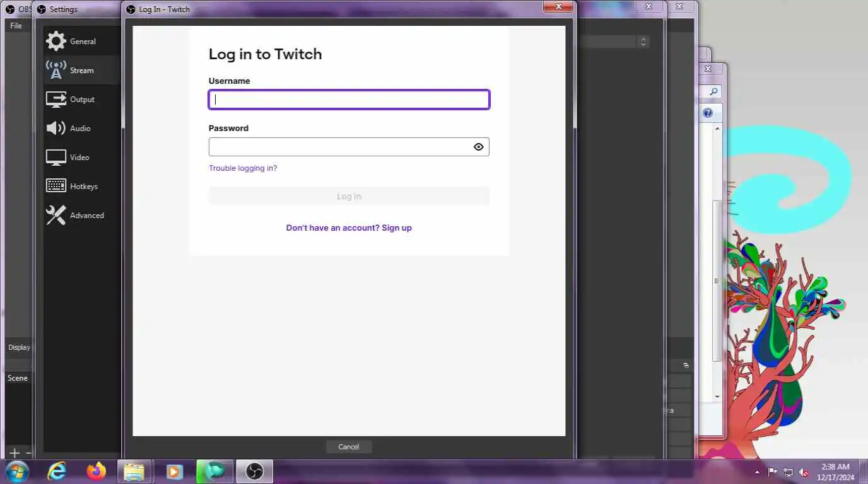Click the dock panel menu icon at right

click(x=686, y=365)
